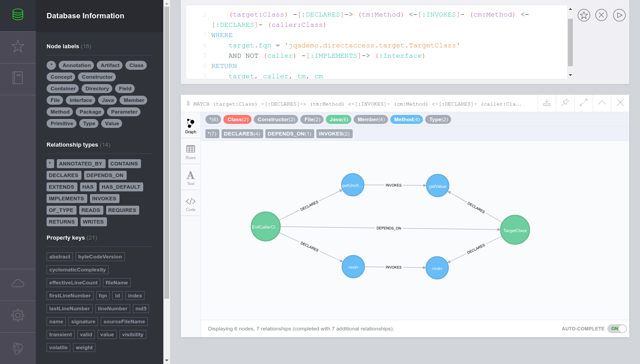Switch to the Code view tab
The width and height of the screenshot is (640, 364).
coord(191,204)
